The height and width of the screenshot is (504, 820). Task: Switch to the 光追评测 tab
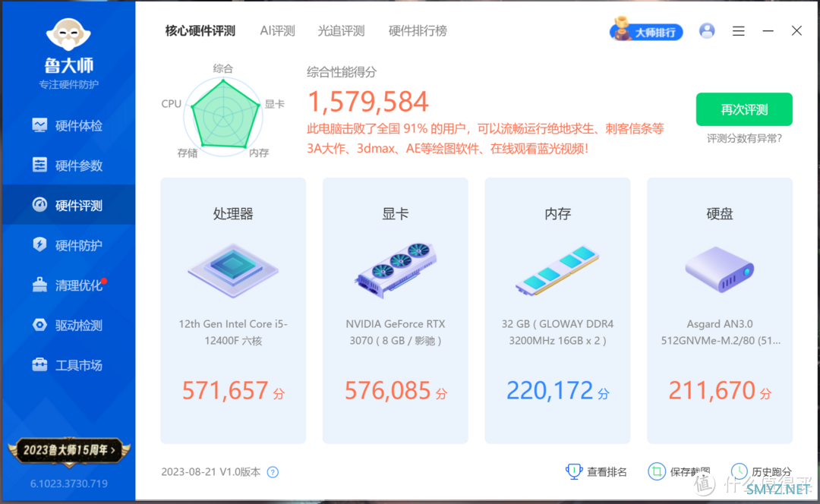[341, 31]
